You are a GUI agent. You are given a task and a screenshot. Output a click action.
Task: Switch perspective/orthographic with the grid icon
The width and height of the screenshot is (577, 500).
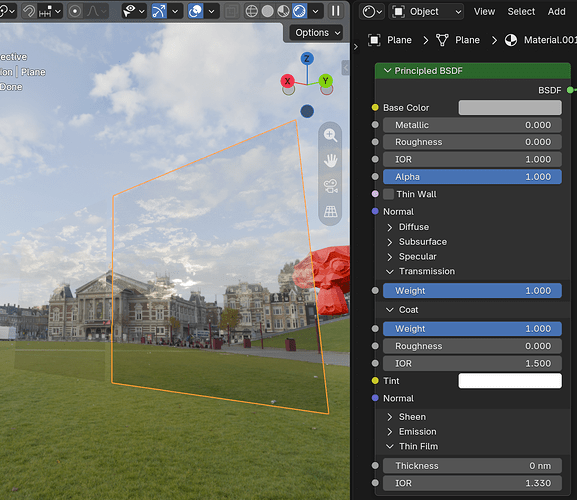(x=330, y=212)
